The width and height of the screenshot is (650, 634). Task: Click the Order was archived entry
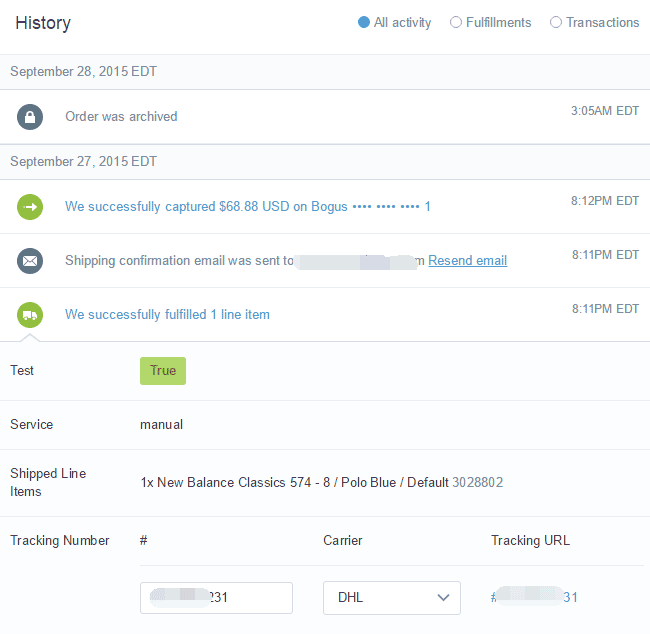coord(121,117)
